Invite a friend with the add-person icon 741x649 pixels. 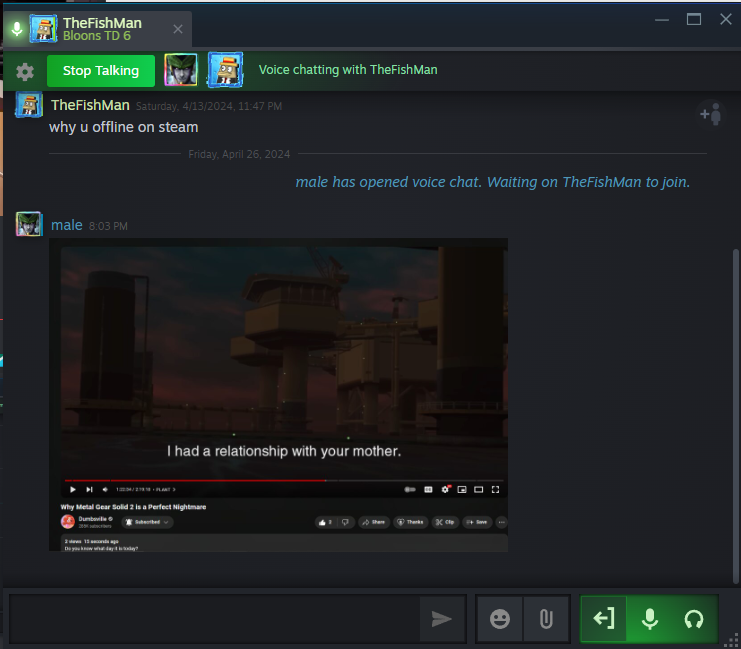point(711,114)
